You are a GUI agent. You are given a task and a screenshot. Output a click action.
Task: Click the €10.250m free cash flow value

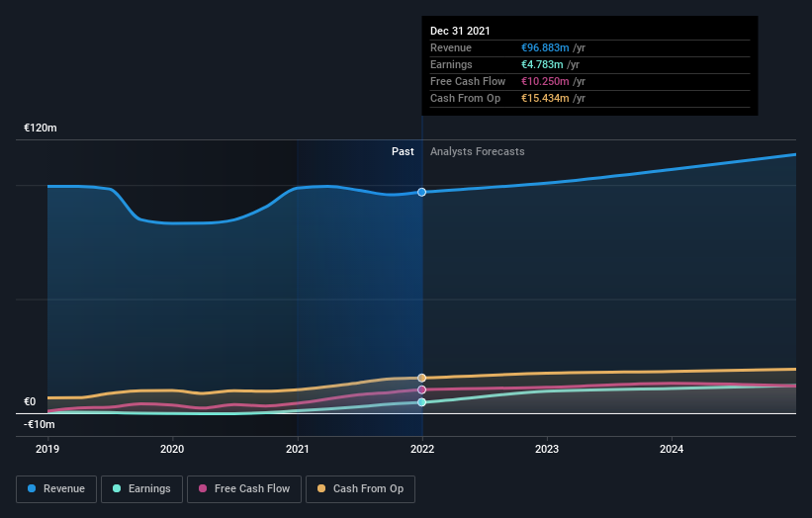545,81
